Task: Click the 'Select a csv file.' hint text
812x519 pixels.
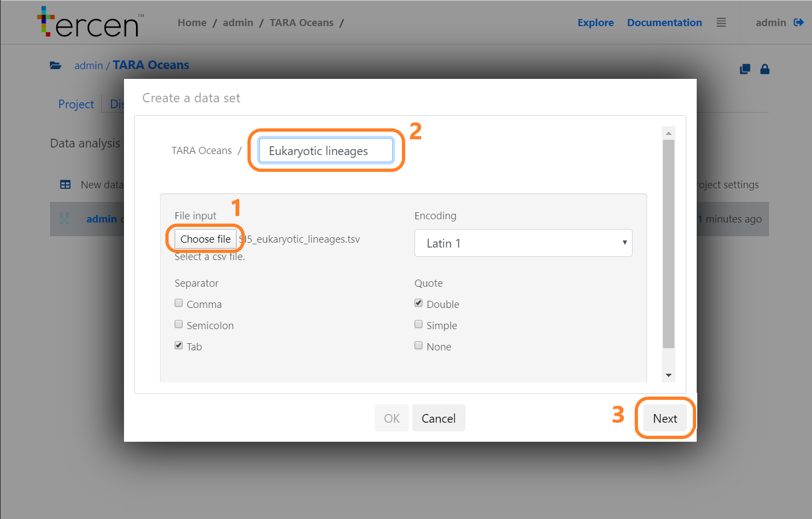Action: pyautogui.click(x=210, y=256)
